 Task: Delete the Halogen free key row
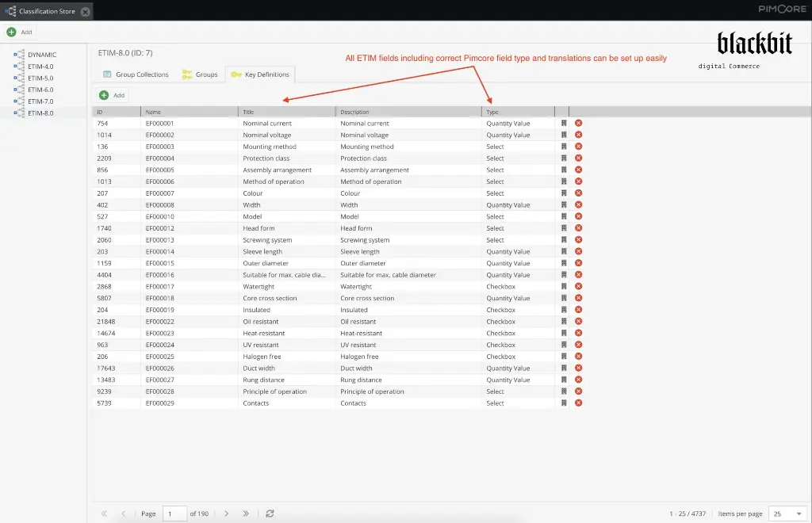[x=578, y=357]
